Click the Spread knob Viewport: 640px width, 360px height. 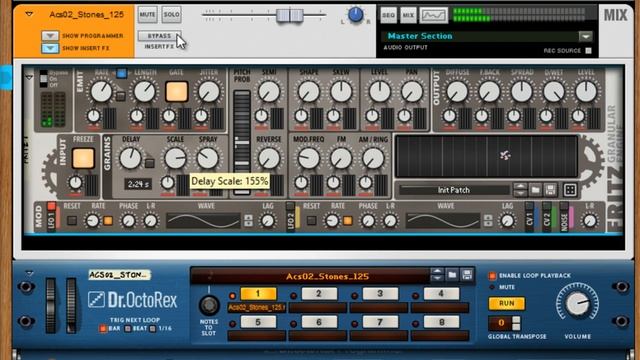click(x=522, y=91)
